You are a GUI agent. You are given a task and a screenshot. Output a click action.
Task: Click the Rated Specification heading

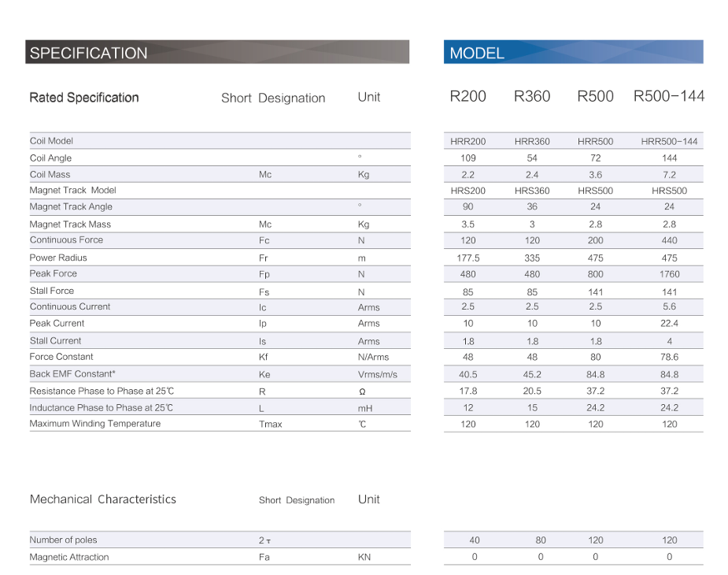(84, 98)
